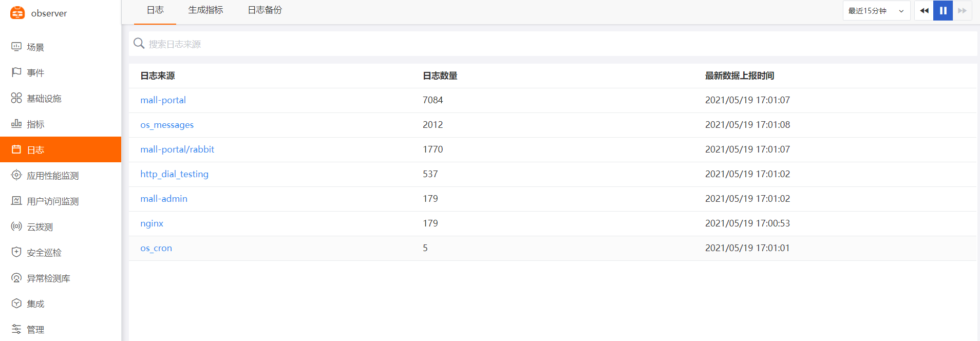Select the 日志 calendar icon
980x341 pixels.
tap(16, 149)
